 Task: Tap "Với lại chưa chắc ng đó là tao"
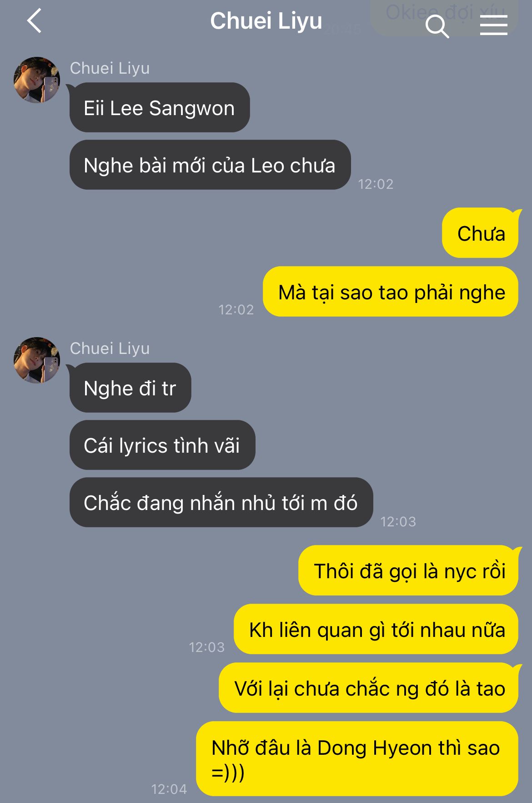click(369, 688)
